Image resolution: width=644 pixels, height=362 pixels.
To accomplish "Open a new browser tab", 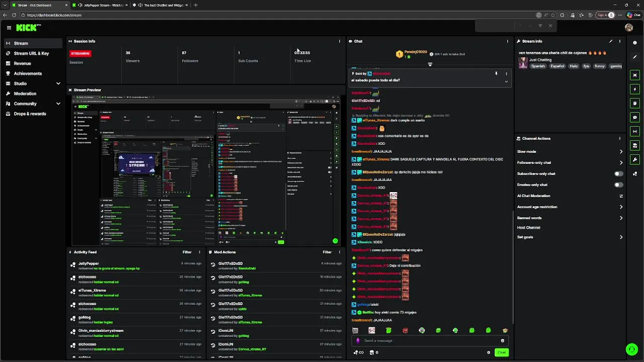I will (x=196, y=5).
